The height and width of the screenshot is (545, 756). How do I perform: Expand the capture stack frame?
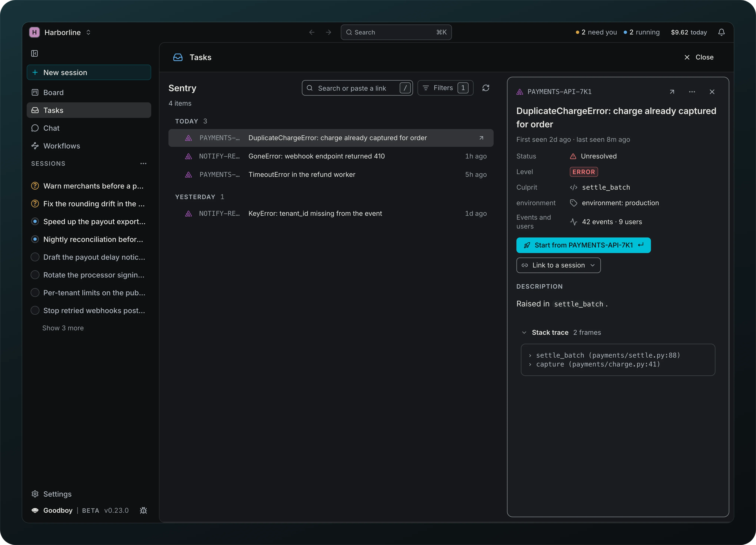tap(530, 365)
